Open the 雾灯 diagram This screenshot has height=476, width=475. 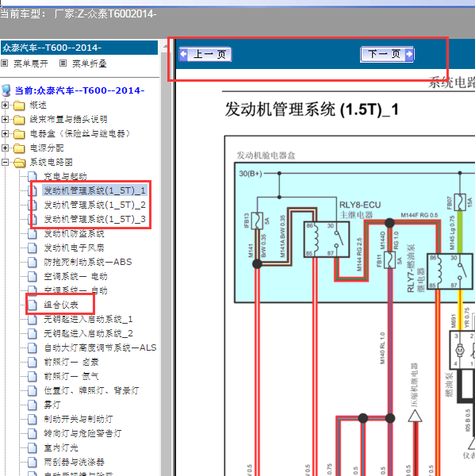point(52,405)
